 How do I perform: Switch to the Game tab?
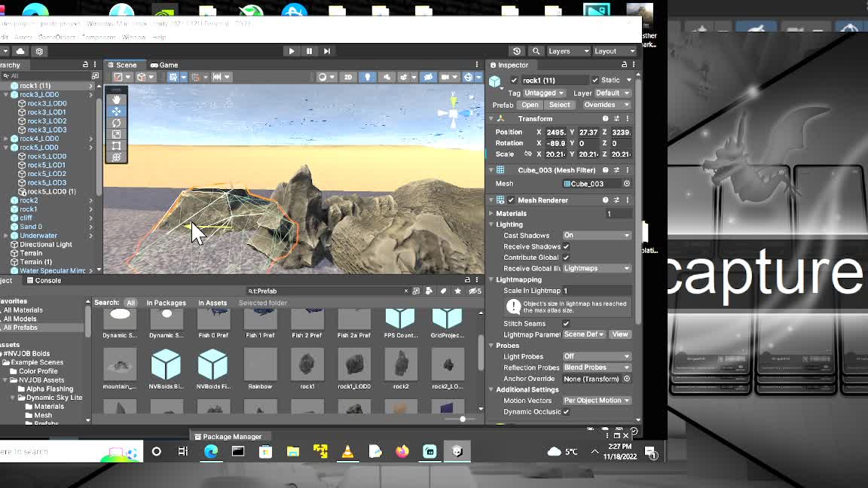tap(164, 65)
